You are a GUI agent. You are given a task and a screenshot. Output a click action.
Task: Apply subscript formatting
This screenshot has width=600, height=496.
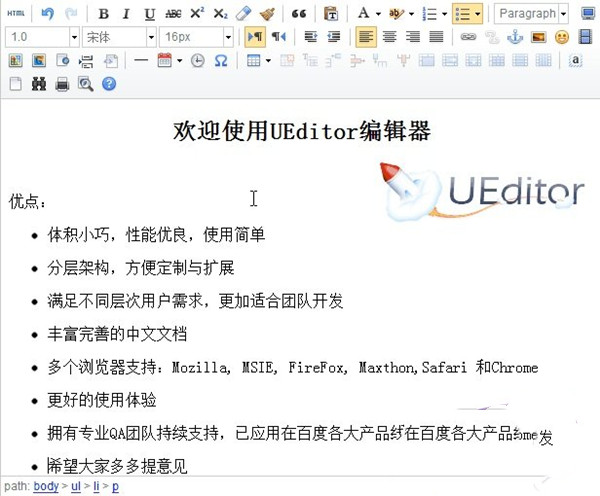220,14
